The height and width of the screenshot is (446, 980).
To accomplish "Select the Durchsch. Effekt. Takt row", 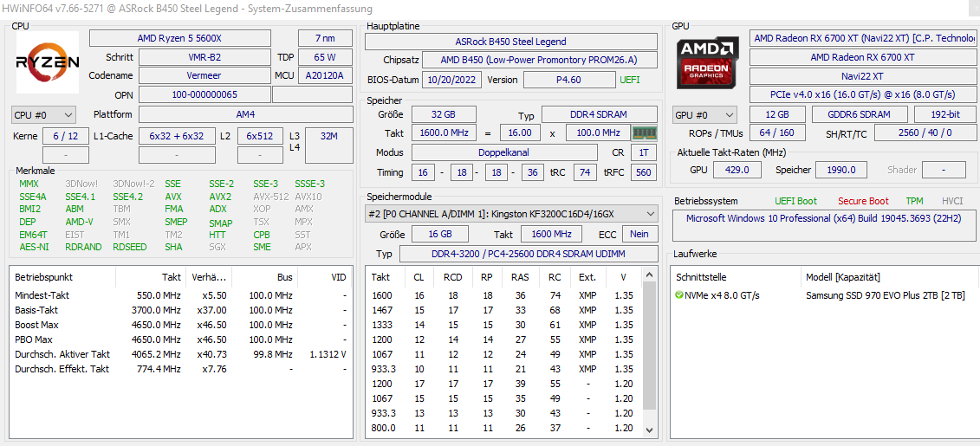I will click(x=181, y=369).
